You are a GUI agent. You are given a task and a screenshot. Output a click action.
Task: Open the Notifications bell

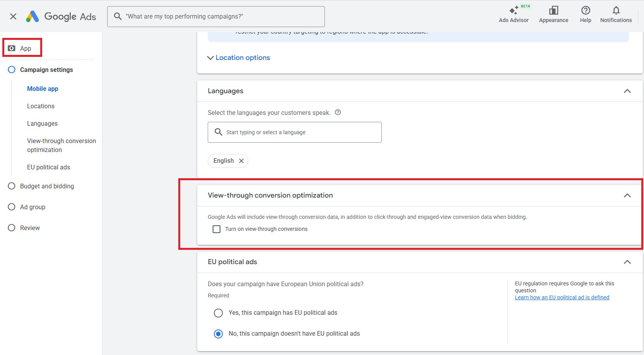pos(616,11)
